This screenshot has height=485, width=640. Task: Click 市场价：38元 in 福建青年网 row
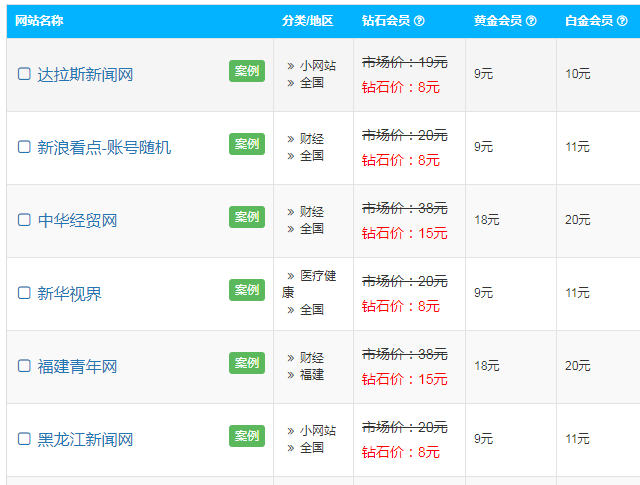405,354
